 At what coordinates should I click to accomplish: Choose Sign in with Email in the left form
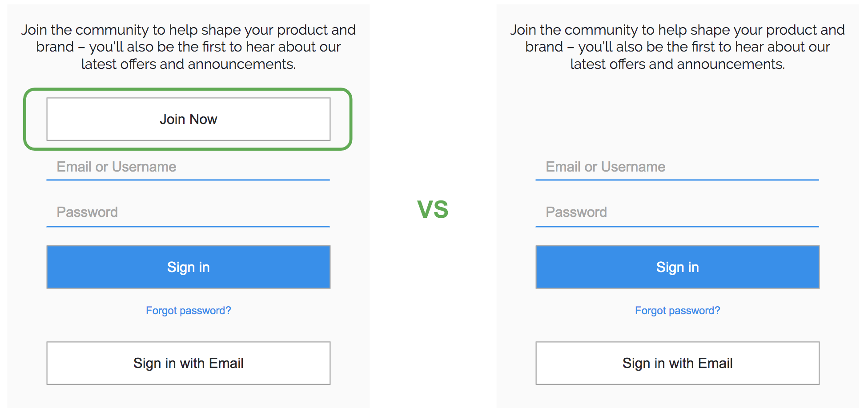(188, 363)
